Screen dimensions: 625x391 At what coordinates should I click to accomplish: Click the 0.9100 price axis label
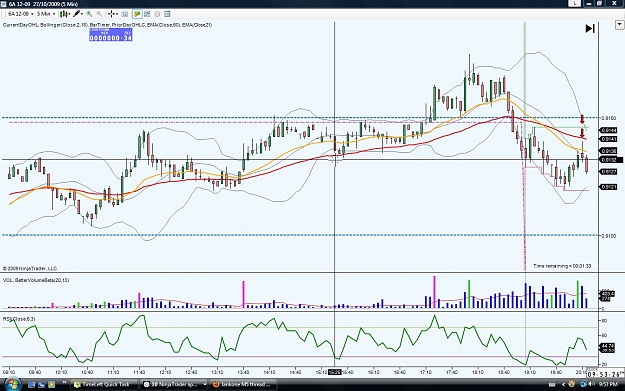click(x=609, y=236)
